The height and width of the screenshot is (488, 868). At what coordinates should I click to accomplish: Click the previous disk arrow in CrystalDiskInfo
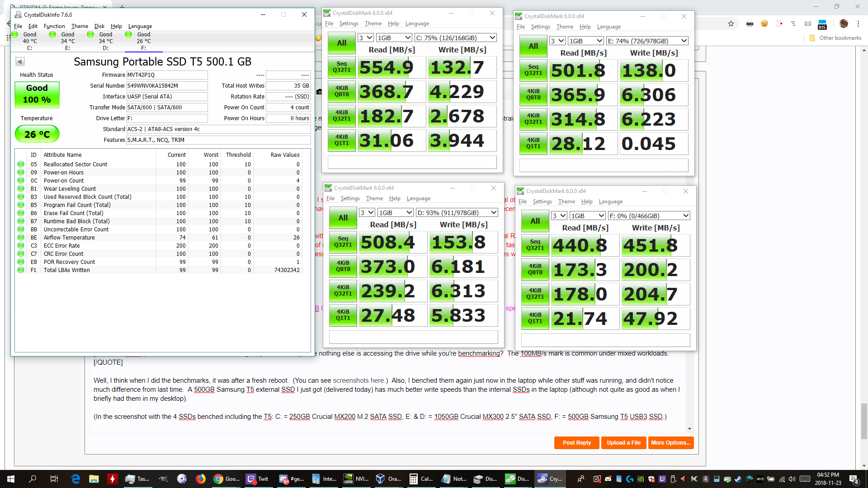tap(20, 61)
